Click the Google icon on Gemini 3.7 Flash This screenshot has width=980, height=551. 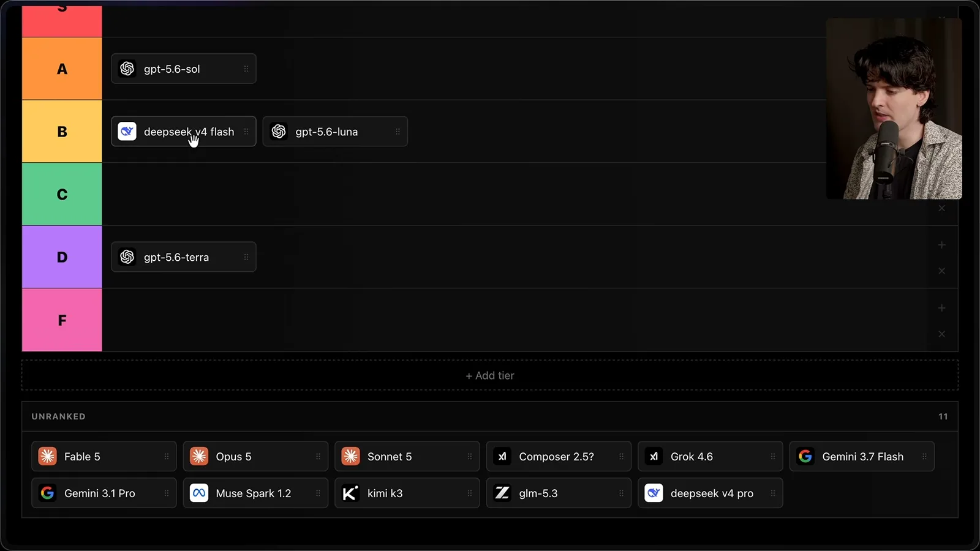pyautogui.click(x=805, y=456)
